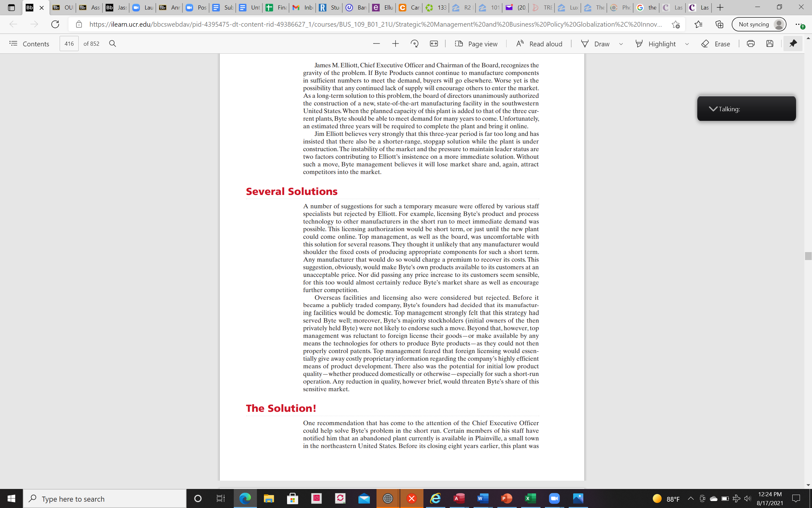Open Word from the taskbar
The height and width of the screenshot is (508, 812).
tap(483, 498)
